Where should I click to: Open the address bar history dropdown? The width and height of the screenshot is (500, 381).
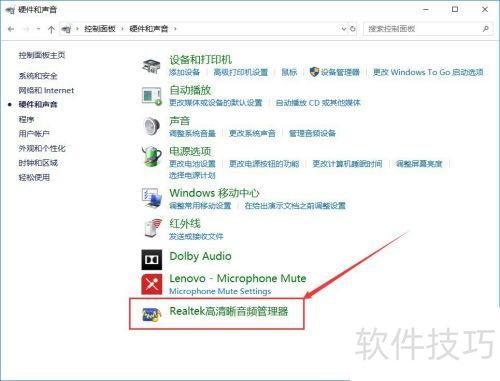(x=344, y=29)
